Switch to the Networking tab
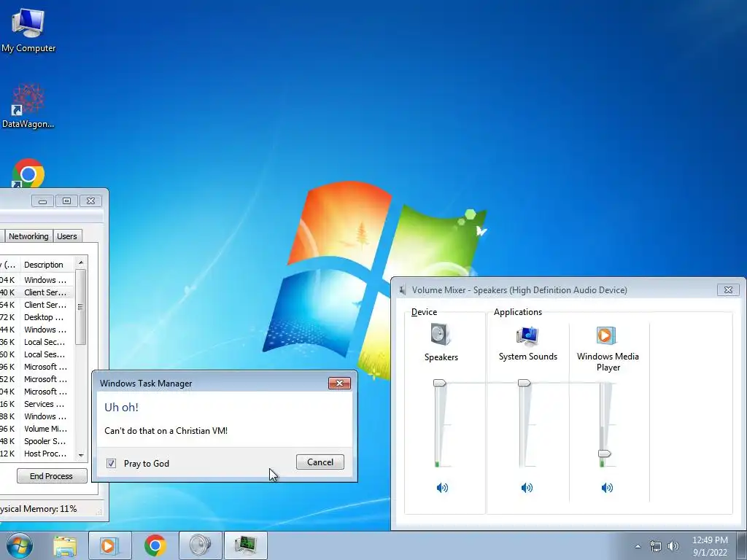Image resolution: width=747 pixels, height=560 pixels. point(28,236)
